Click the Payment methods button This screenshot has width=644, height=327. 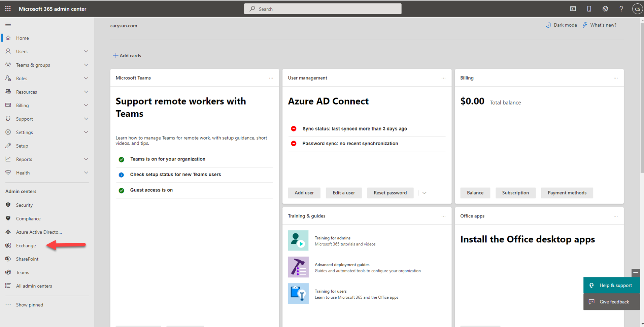567,193
